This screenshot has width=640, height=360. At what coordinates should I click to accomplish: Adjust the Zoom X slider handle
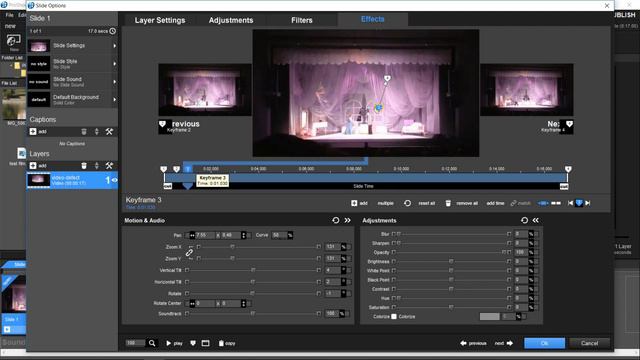(232, 247)
